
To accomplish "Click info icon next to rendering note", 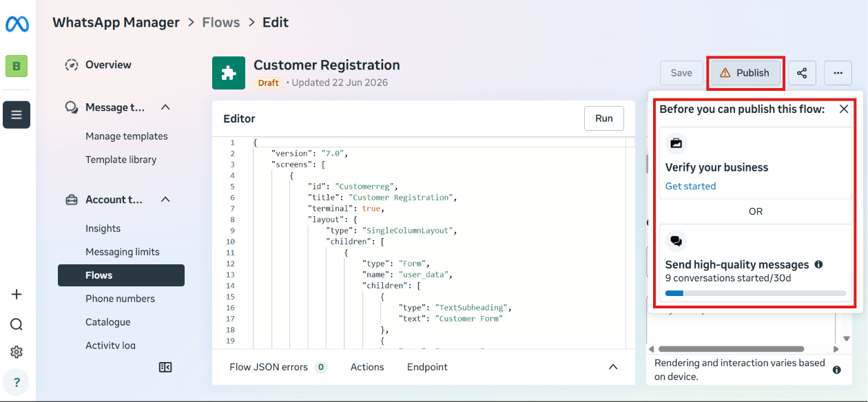I will (x=837, y=370).
